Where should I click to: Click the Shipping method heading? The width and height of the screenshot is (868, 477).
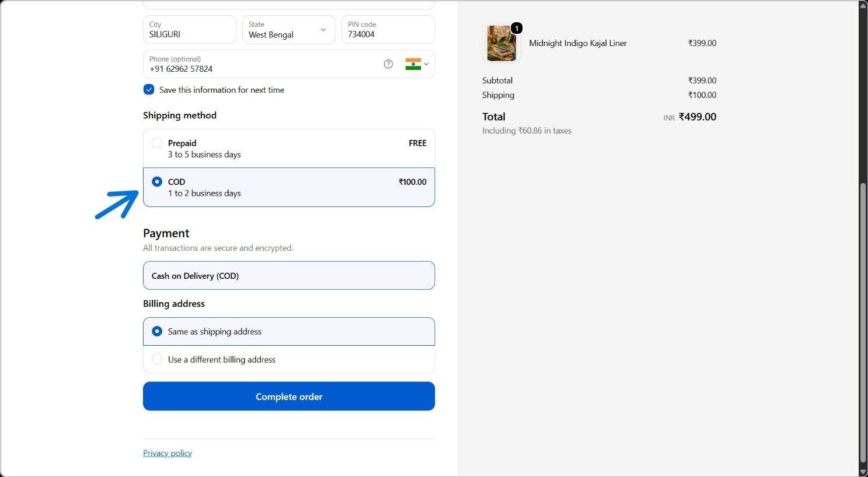(x=180, y=115)
